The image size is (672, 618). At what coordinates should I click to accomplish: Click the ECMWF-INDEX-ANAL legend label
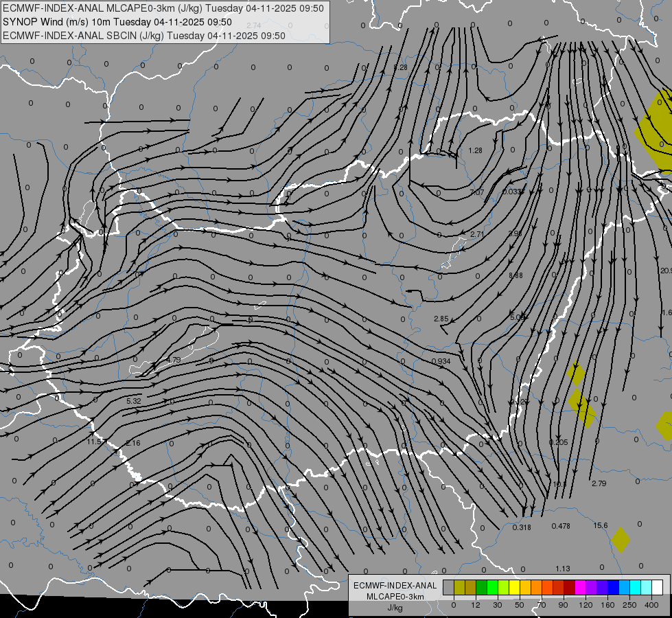click(395, 586)
